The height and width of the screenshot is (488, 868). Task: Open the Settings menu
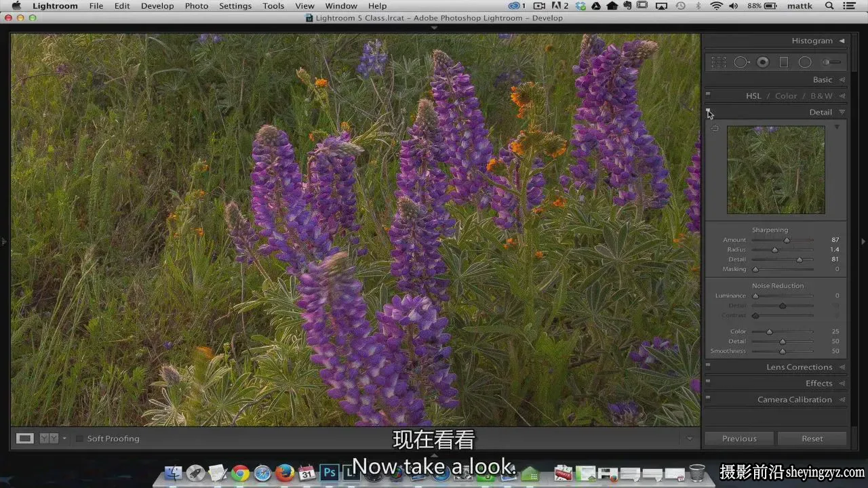235,6
